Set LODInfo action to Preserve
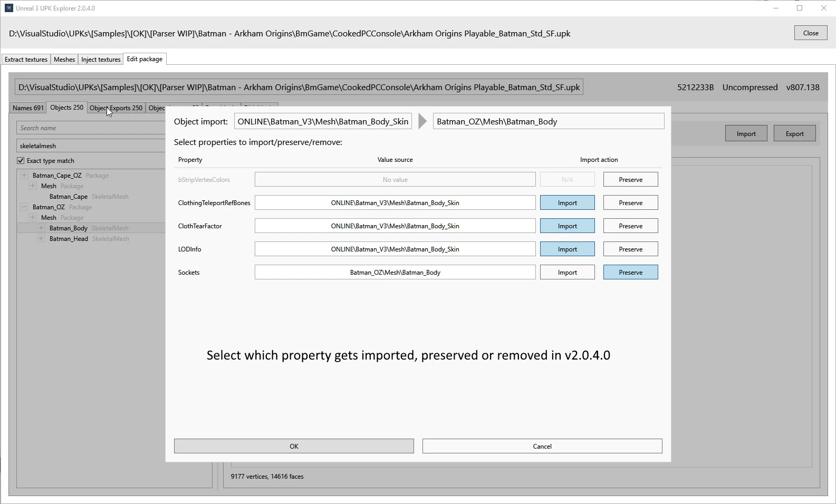 pos(630,249)
